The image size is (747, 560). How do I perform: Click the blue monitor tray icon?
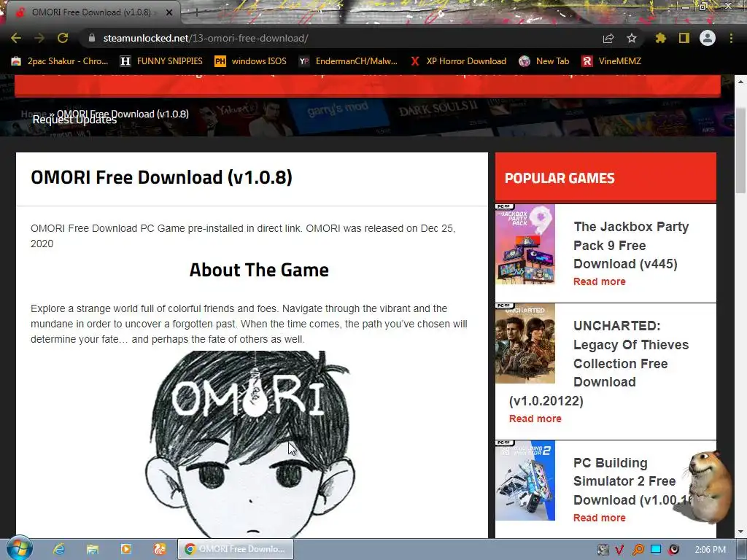tap(656, 550)
